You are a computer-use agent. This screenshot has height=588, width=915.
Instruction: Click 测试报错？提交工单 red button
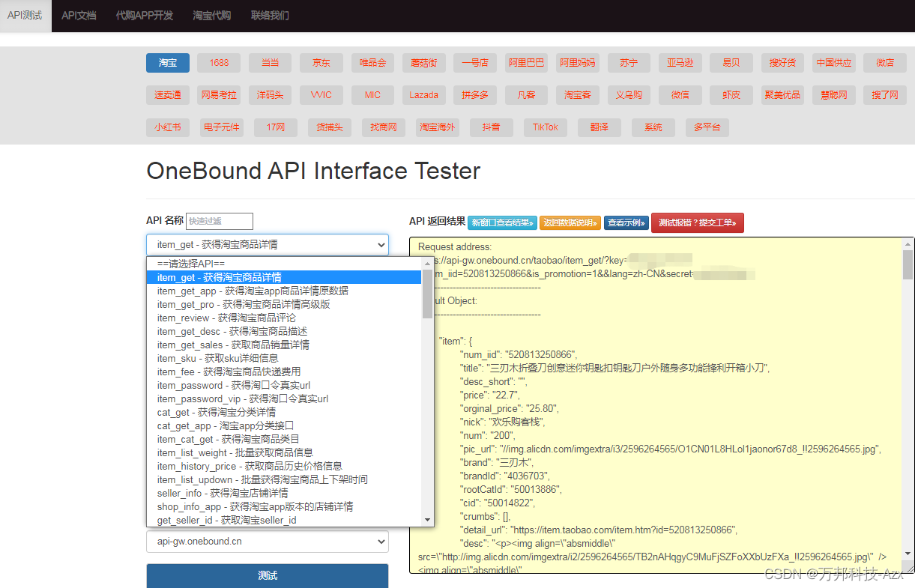click(x=698, y=222)
